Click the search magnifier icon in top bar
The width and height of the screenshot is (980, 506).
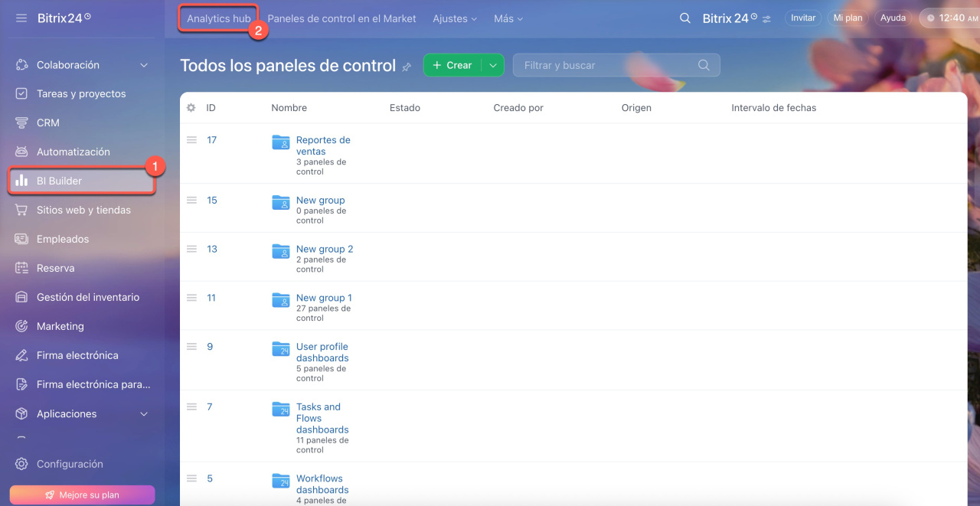685,18
